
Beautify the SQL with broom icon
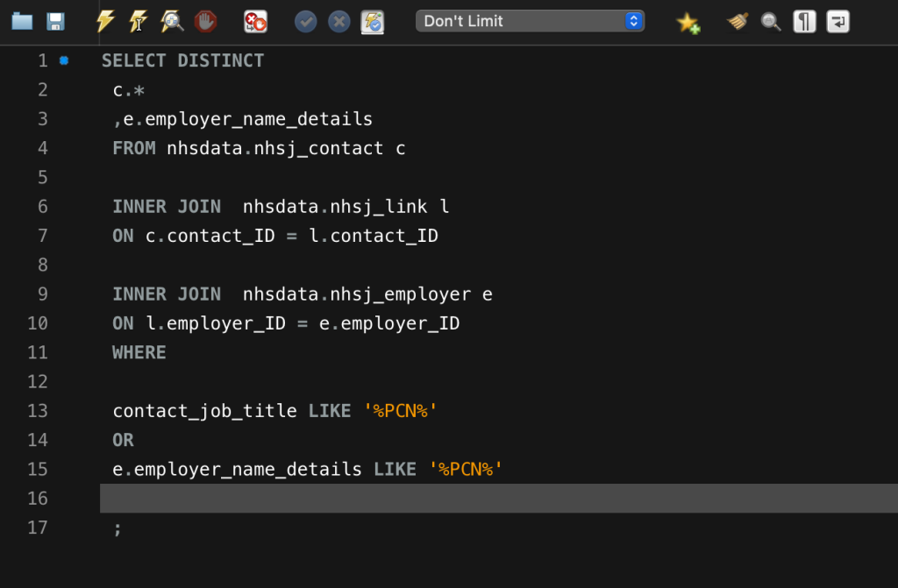tap(738, 22)
